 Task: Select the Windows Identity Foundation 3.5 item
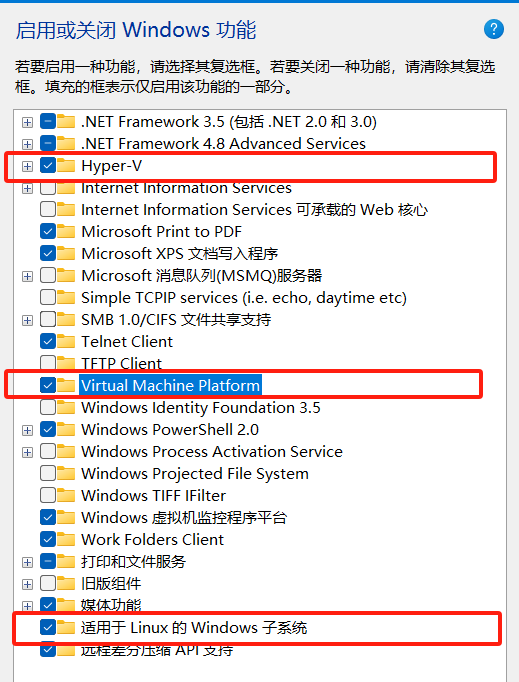coord(201,408)
